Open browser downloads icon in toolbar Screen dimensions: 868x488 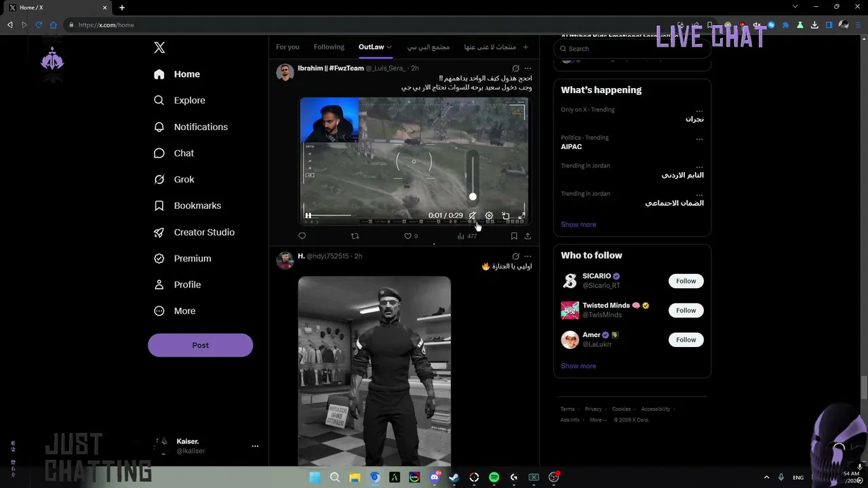814,25
